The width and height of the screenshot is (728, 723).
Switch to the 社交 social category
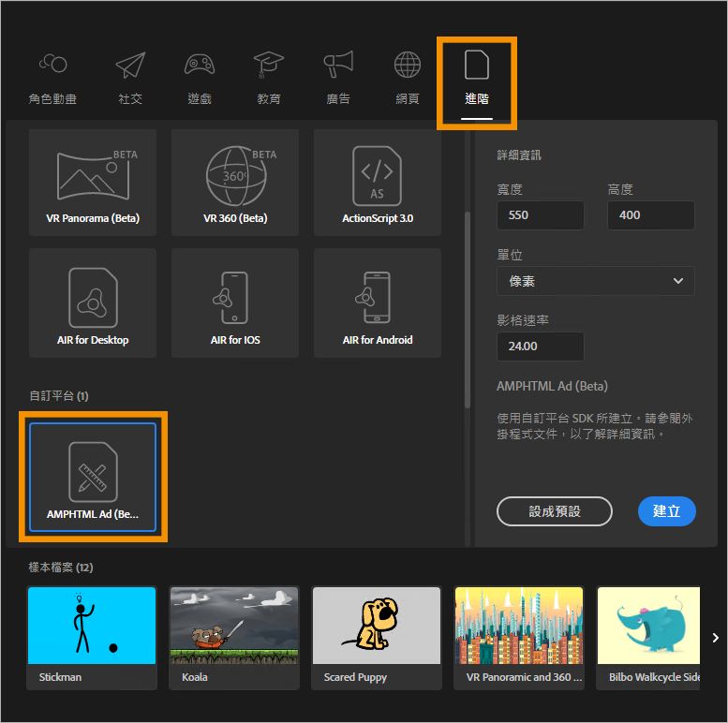click(130, 78)
